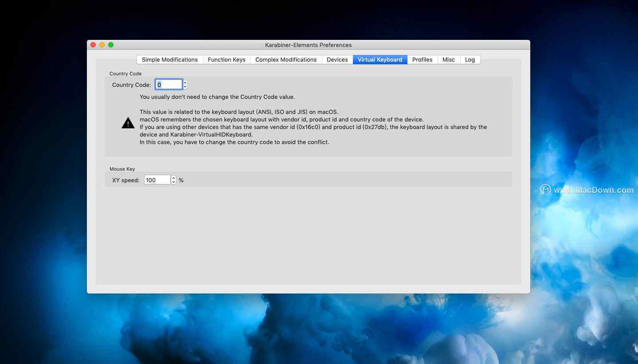This screenshot has width=638, height=364.
Task: Click the MacDown watermark logo icon
Action: (x=545, y=190)
